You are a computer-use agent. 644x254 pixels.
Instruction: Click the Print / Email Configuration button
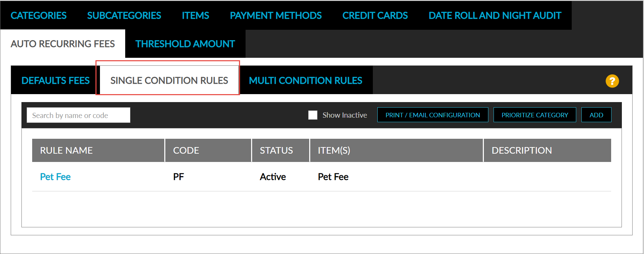click(x=432, y=115)
